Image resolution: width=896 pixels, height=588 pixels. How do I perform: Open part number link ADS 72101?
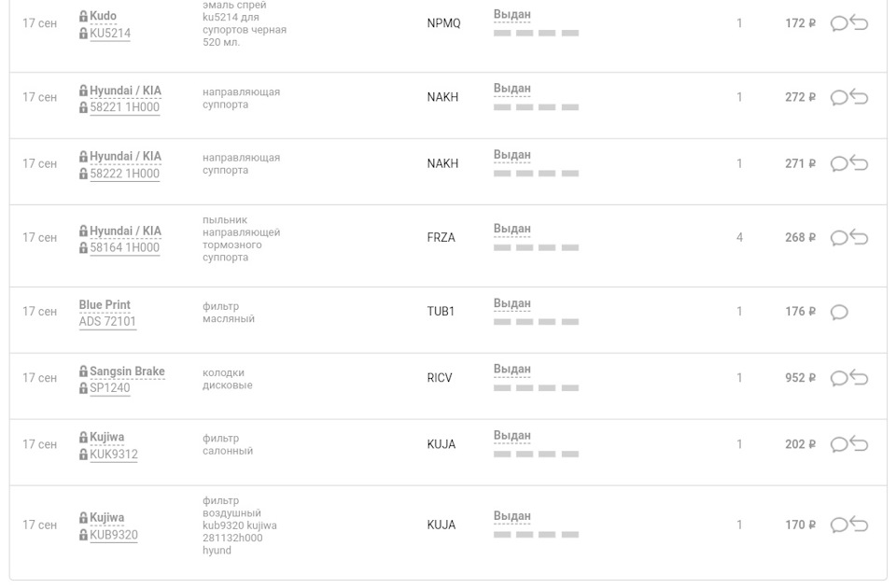tap(107, 321)
